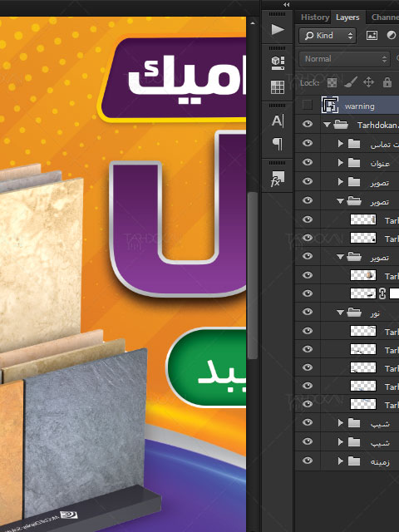Hide the collapsed تصویر group
Viewport: 399px width, 532px height.
(x=308, y=181)
